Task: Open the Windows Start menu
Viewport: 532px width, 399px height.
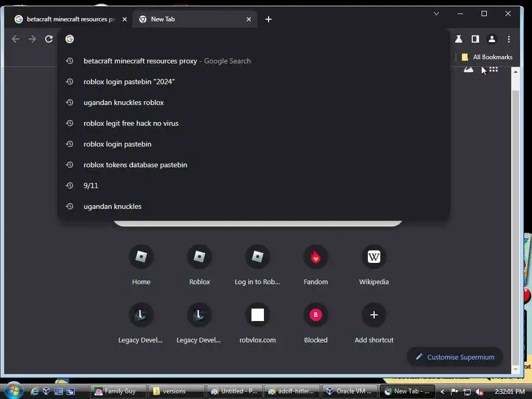Action: tap(14, 391)
